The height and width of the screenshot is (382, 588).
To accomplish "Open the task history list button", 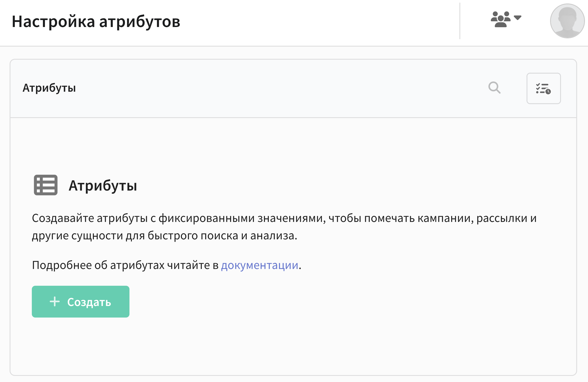I will (543, 88).
